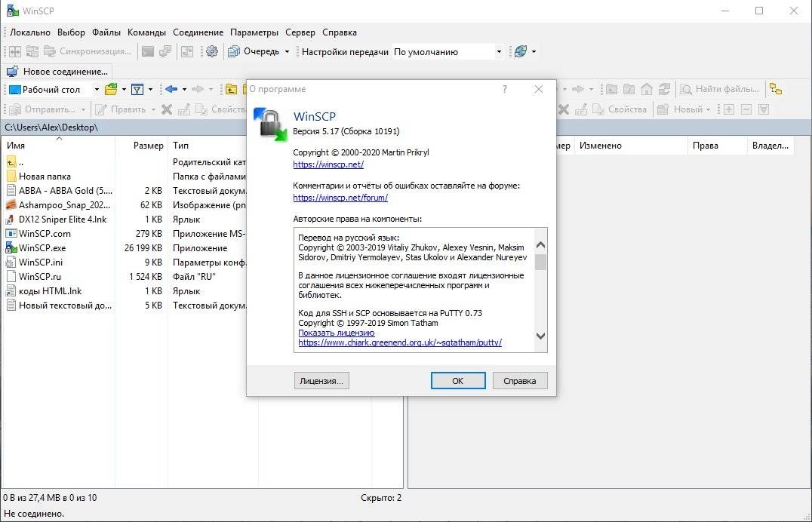
Task: Expand the Отправить... dropdown arrow
Action: [83, 110]
